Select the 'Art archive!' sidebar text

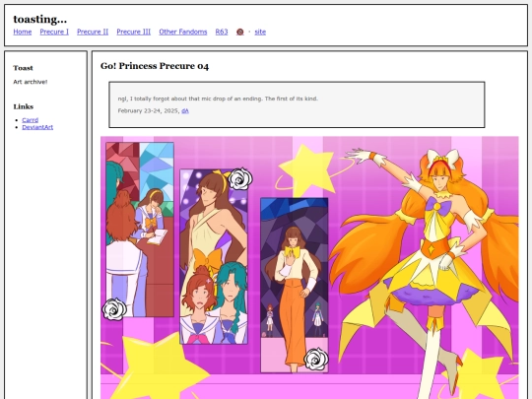click(x=31, y=82)
